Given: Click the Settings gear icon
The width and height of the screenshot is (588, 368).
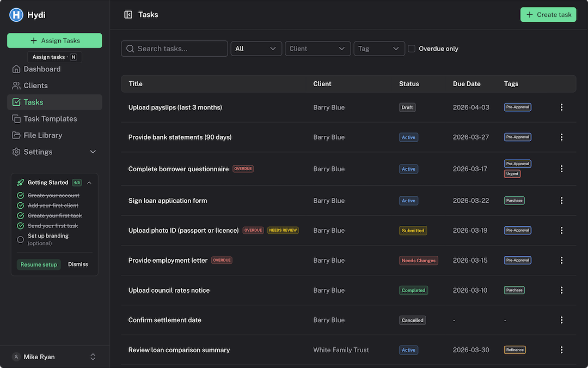Looking at the screenshot, I should click(x=16, y=152).
